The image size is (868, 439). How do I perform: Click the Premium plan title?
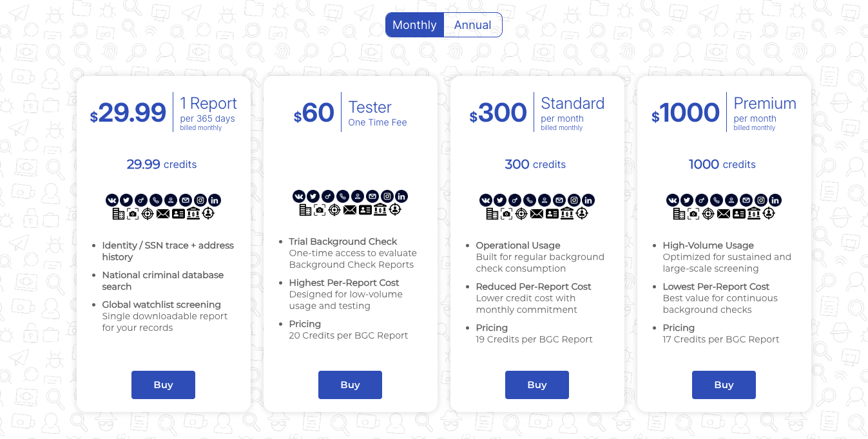pyautogui.click(x=765, y=104)
